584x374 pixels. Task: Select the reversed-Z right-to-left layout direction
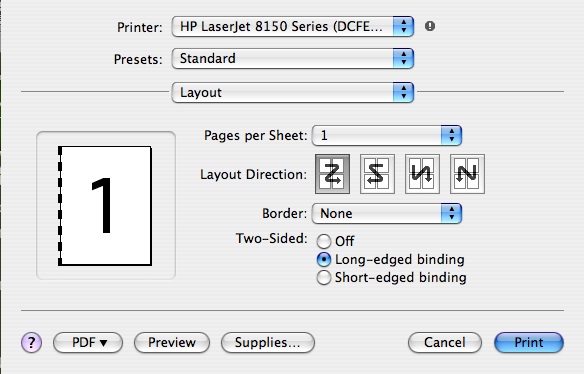click(377, 174)
